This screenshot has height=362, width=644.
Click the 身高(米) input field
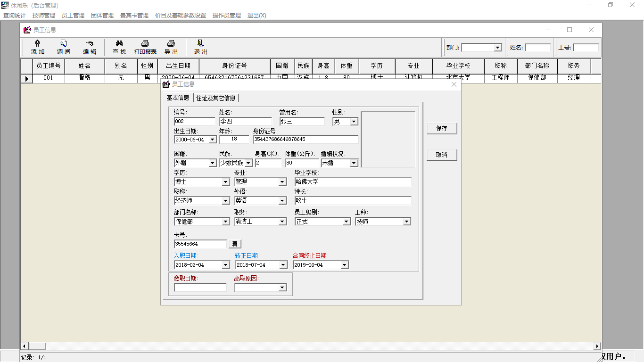click(268, 163)
